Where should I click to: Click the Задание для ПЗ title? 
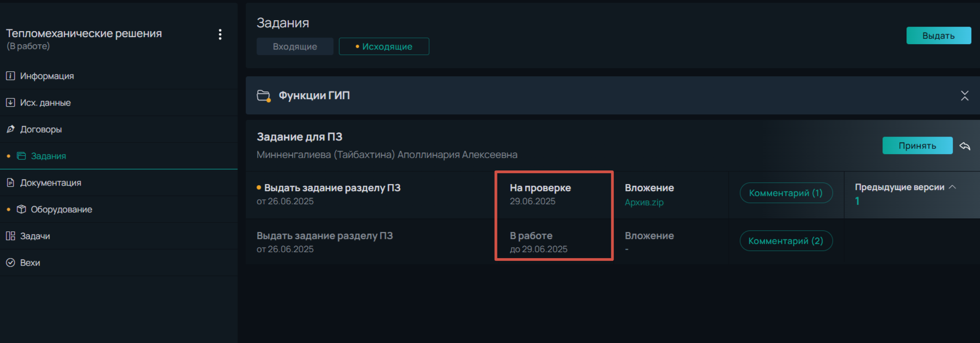300,137
